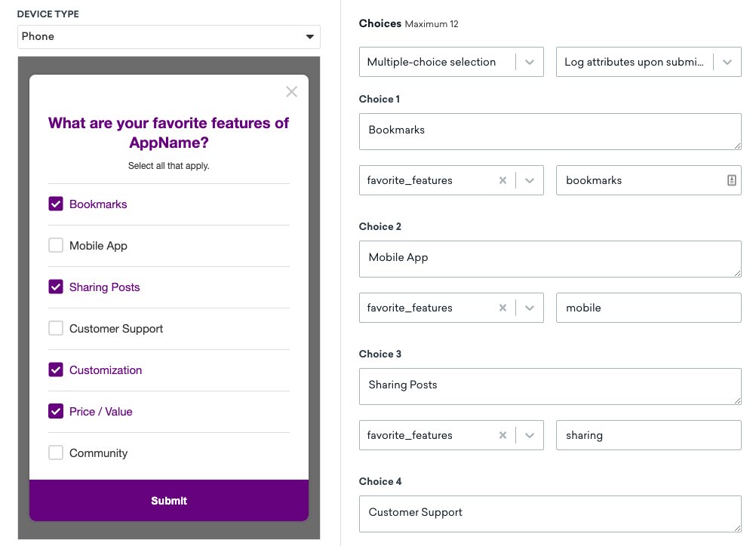Close the survey preview with X icon
Viewport: 756px width, 546px height.
point(292,92)
